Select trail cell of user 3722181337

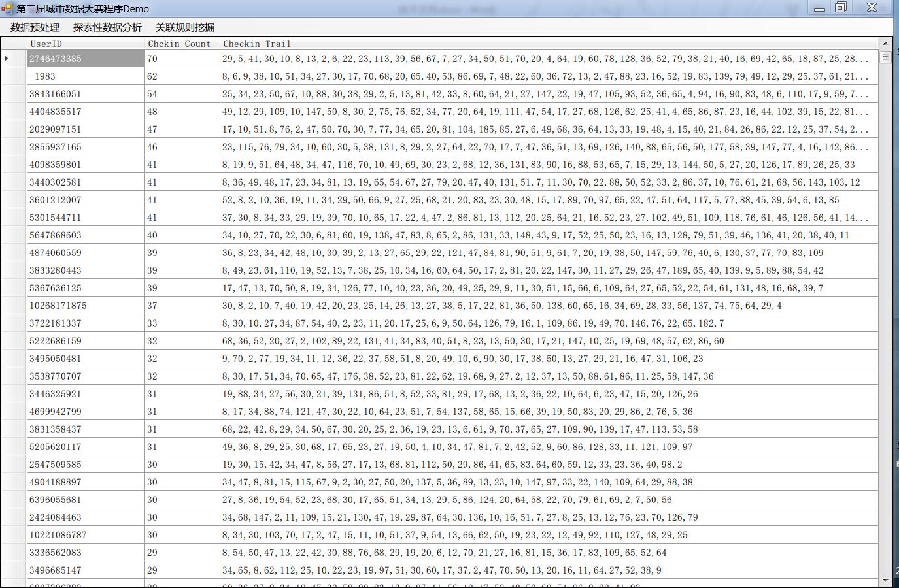[x=549, y=323]
